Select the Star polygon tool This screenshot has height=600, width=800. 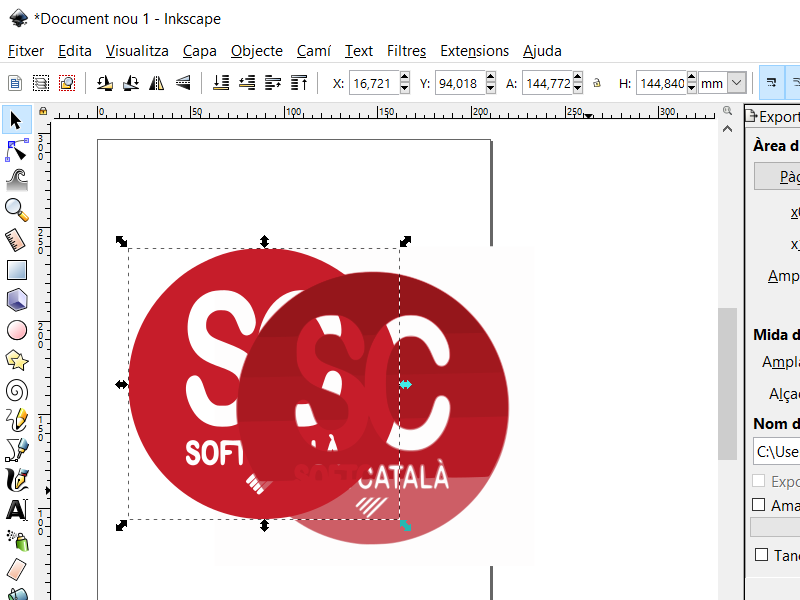16,360
